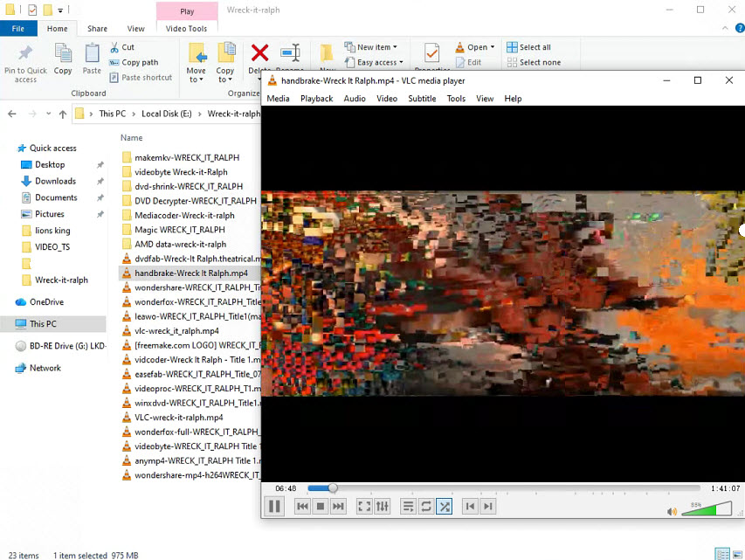This screenshot has width=745, height=560.
Task: Open Downloads in Quick access
Action: [x=55, y=181]
